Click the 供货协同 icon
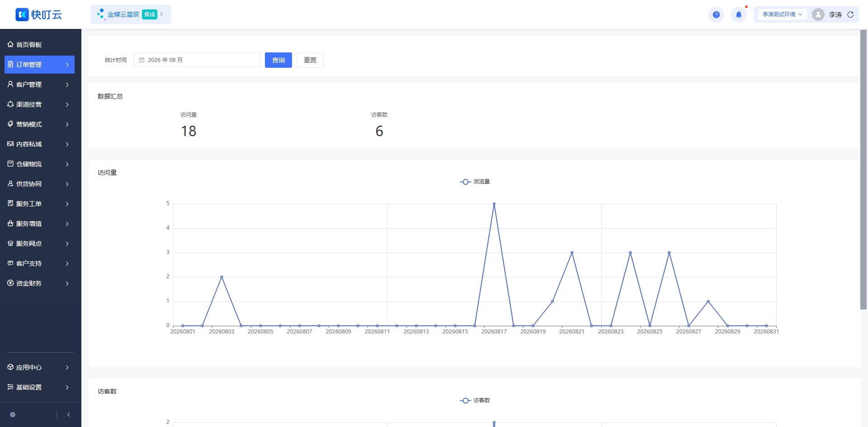Image resolution: width=868 pixels, height=427 pixels. [10, 183]
